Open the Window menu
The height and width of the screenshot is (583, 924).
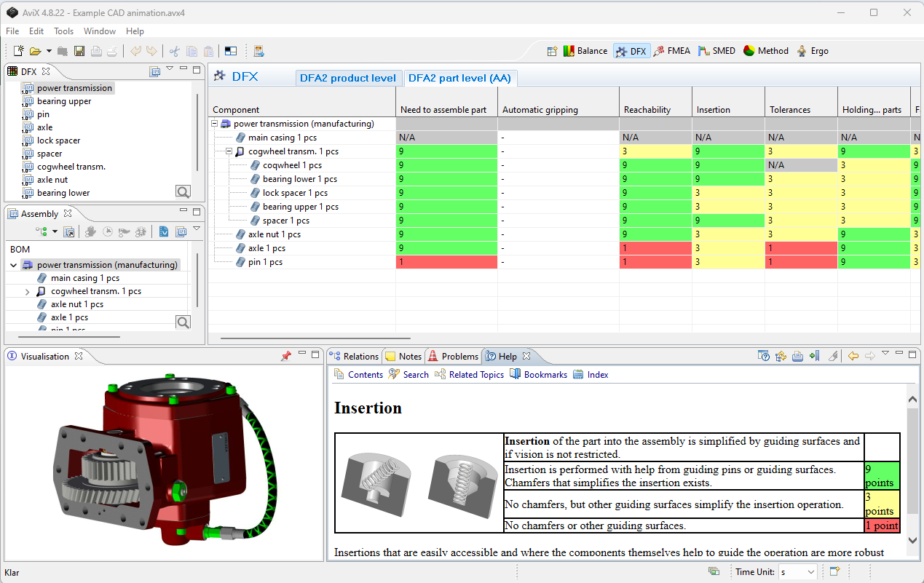pos(99,31)
